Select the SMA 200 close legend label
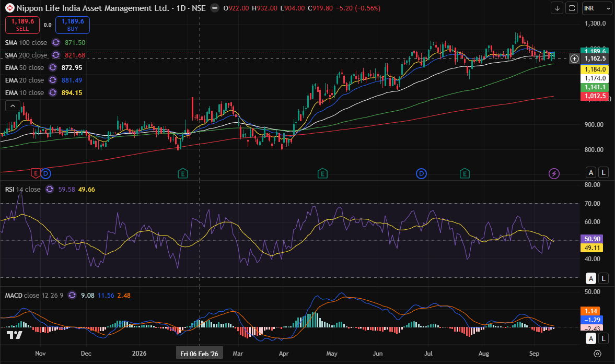This screenshot has height=364, width=615. click(x=26, y=55)
